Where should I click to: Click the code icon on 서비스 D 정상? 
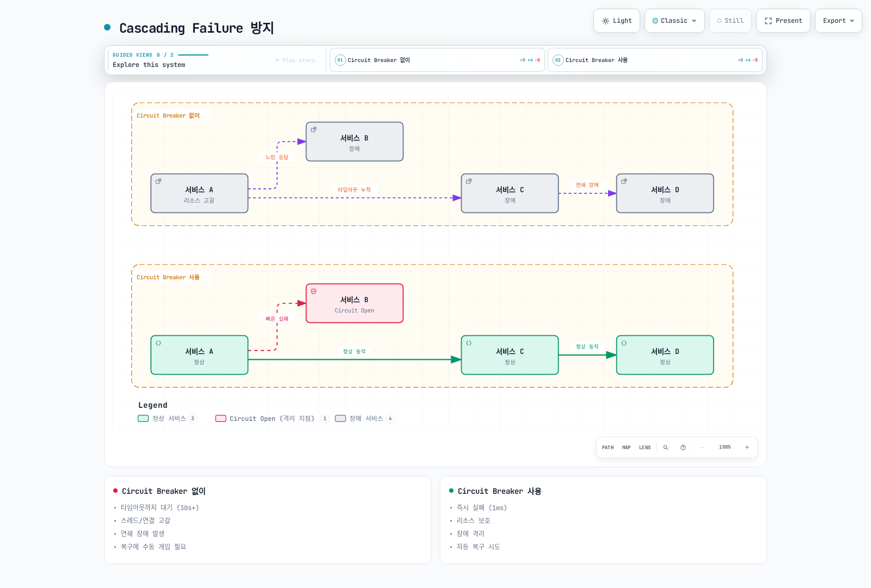point(624,343)
